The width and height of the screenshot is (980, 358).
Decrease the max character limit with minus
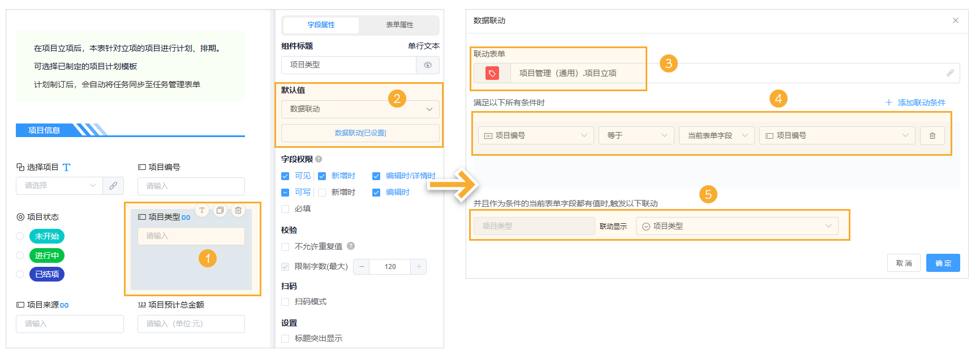pyautogui.click(x=362, y=267)
